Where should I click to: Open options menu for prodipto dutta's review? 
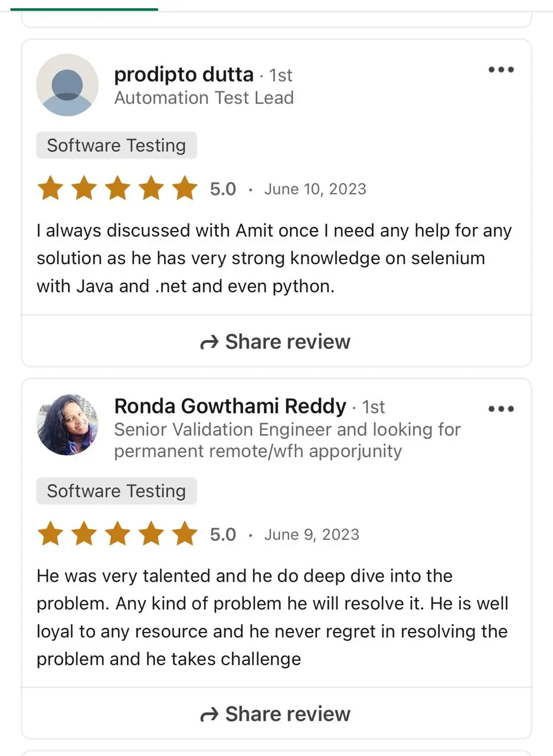501,70
